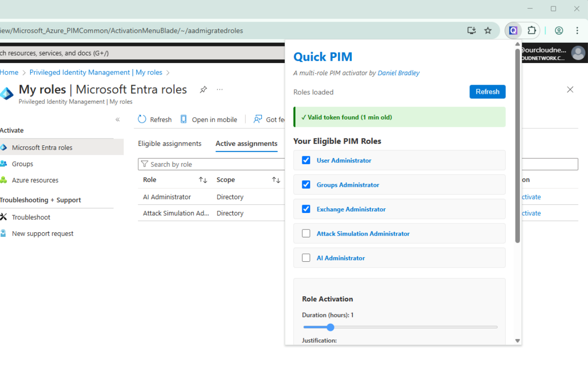This screenshot has width=588, height=368.
Task: Open the Daniel Bradley author link
Action: point(398,73)
